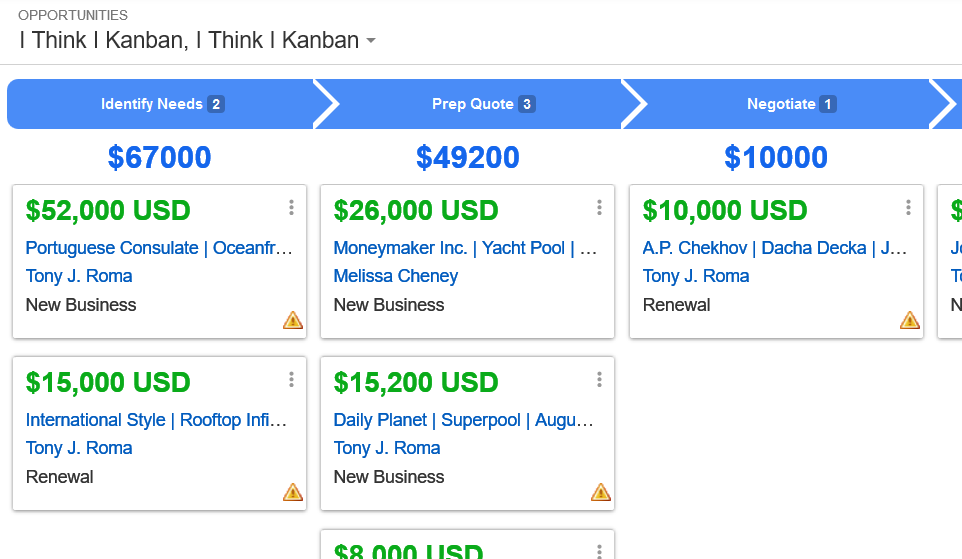
Task: Click warning icon on Portuguese Consulate card
Action: (x=293, y=320)
